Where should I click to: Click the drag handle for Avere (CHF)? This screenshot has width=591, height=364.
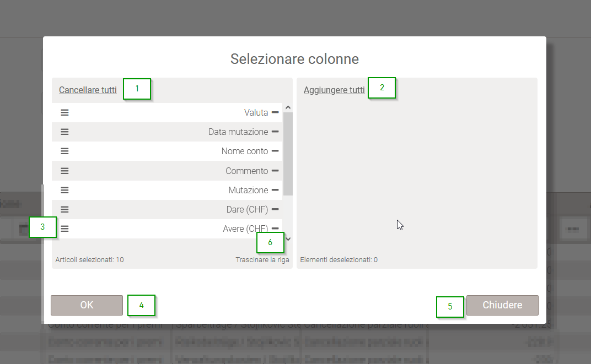(65, 229)
